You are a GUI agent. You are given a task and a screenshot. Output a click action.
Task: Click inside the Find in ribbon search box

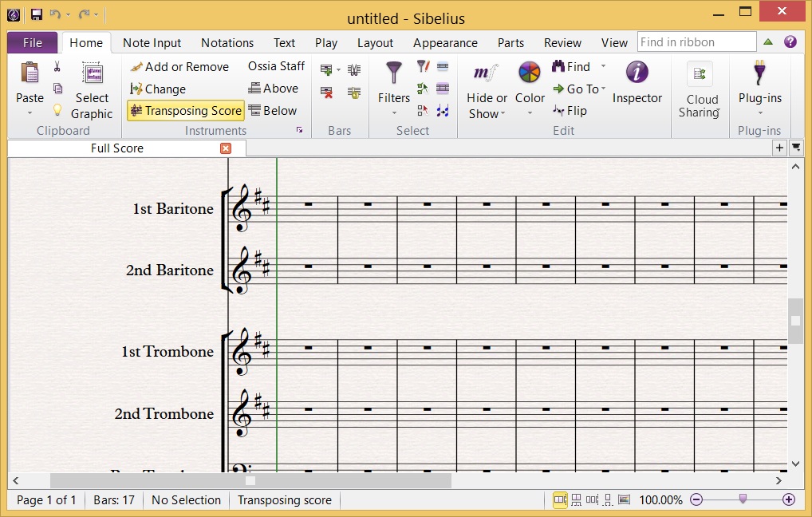click(696, 41)
